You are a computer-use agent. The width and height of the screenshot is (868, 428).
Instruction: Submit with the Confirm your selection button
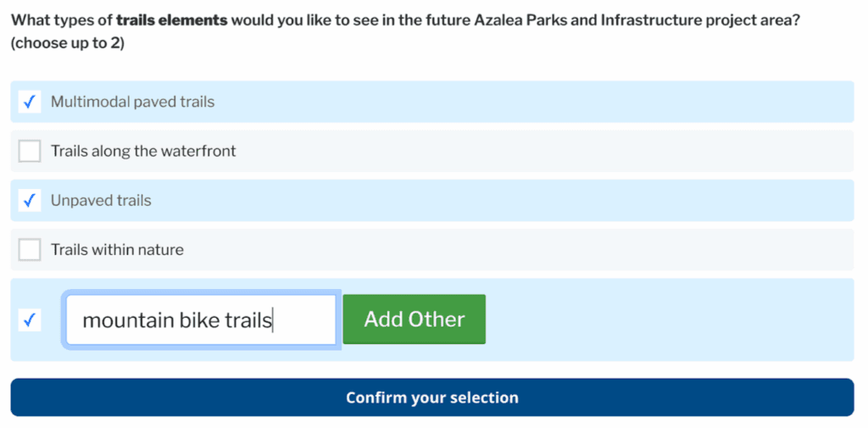click(x=432, y=397)
